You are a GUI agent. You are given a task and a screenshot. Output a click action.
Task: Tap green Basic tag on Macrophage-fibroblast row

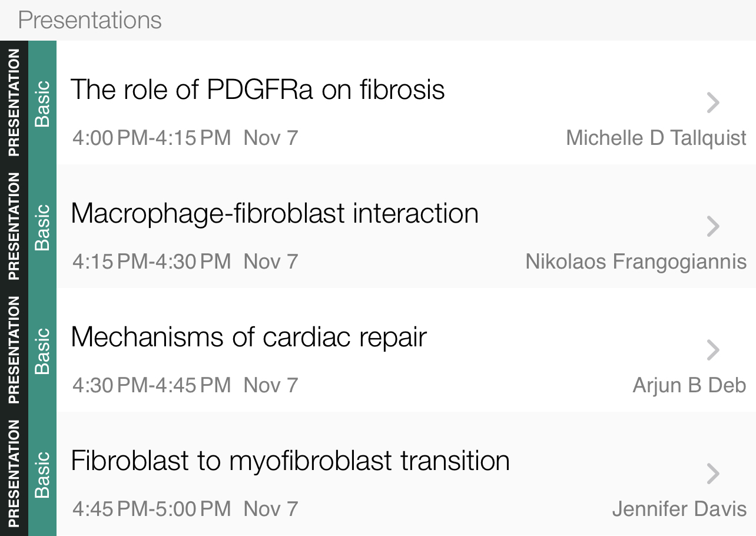42,226
